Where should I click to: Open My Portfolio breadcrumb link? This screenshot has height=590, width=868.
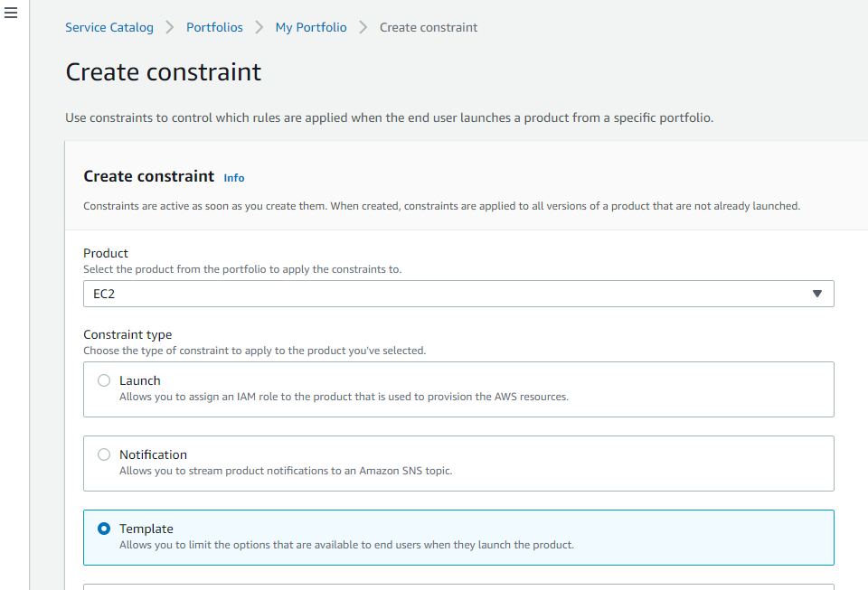pyautogui.click(x=311, y=27)
